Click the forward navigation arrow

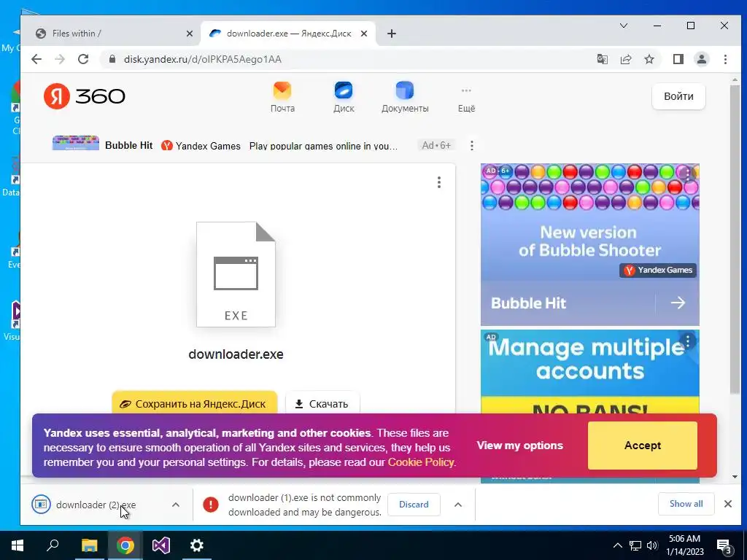click(60, 59)
